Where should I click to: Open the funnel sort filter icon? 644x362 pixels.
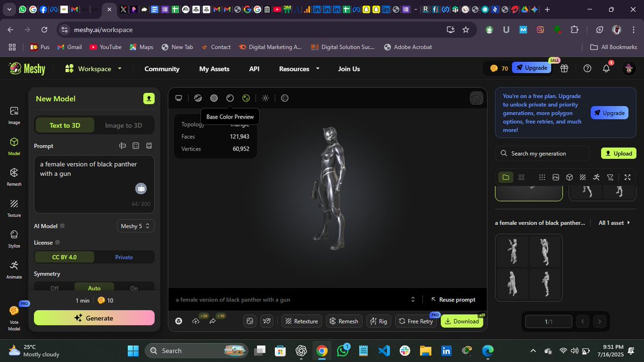click(610, 177)
